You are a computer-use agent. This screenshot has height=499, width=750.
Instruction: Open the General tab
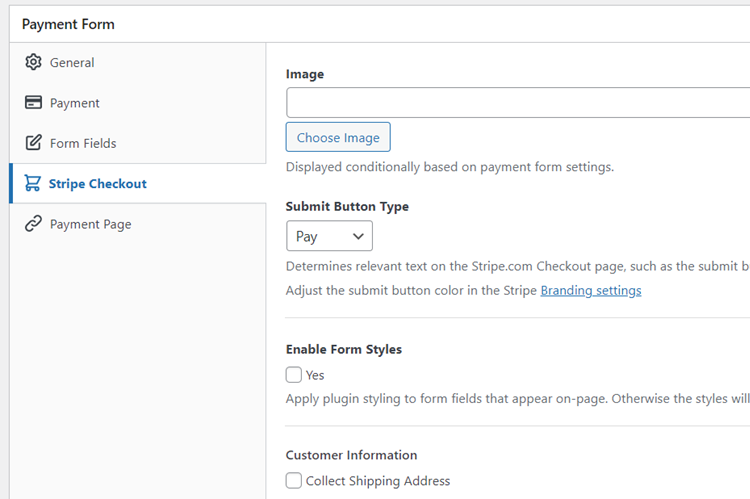coord(138,63)
